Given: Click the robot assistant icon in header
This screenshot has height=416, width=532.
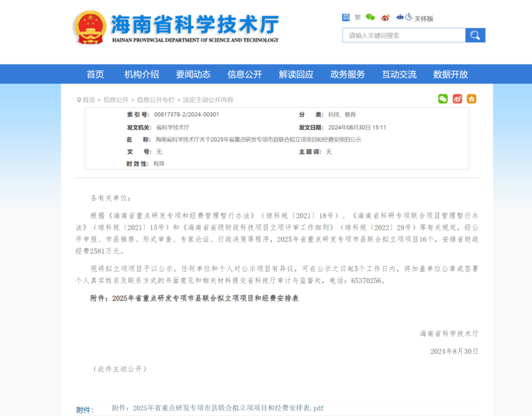Looking at the screenshot, I should pos(400,17).
